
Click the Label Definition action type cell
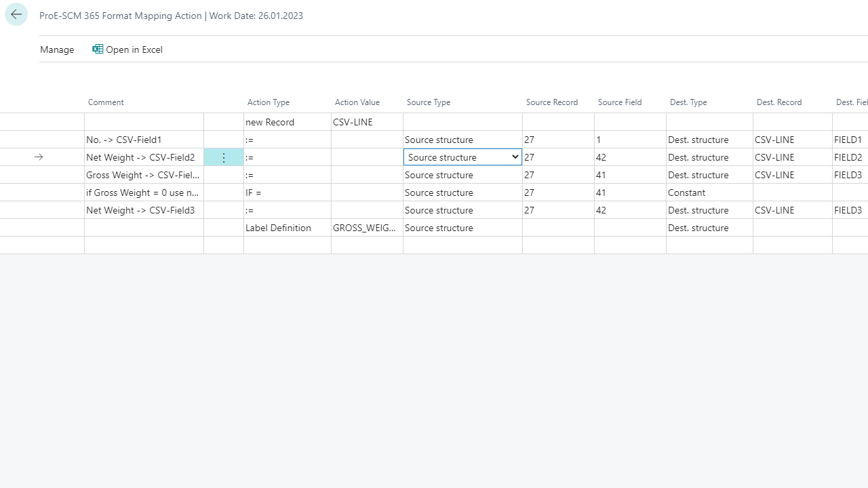tap(288, 228)
